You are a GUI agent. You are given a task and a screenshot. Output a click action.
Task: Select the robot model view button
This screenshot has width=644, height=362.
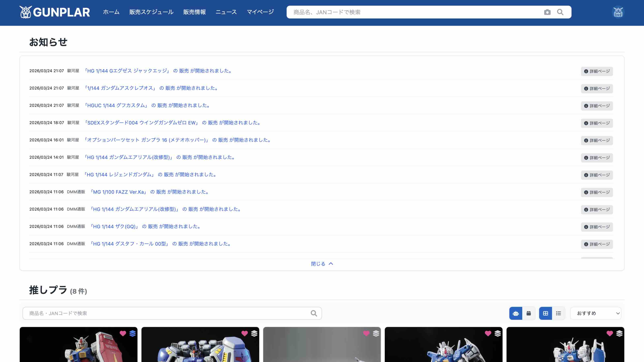coord(516,313)
